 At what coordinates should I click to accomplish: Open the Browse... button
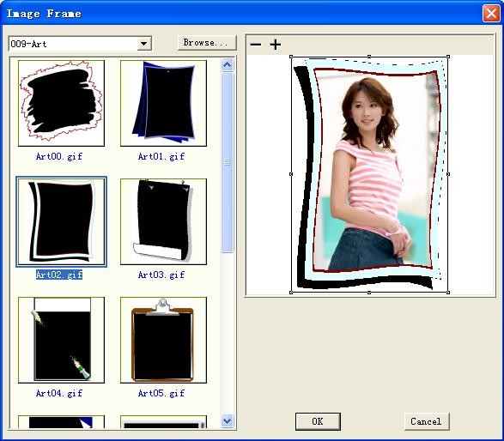click(207, 43)
